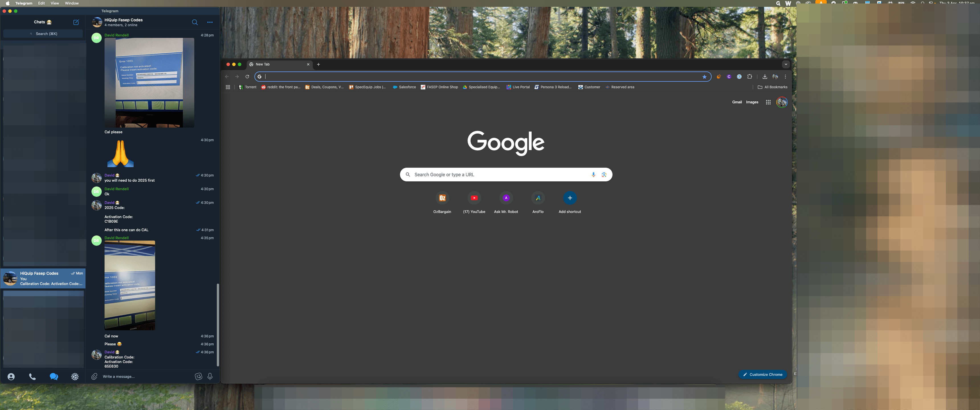The width and height of the screenshot is (980, 410).
Task: Open the Window menu in the menu bar
Action: pos(72,3)
